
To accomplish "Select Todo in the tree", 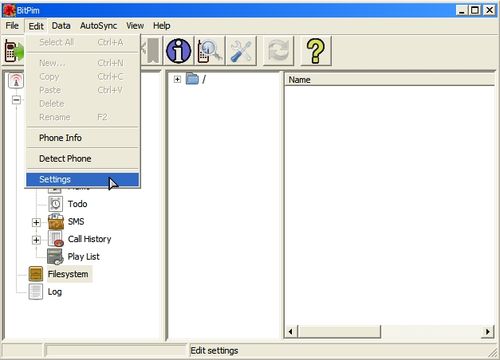I will coord(77,204).
